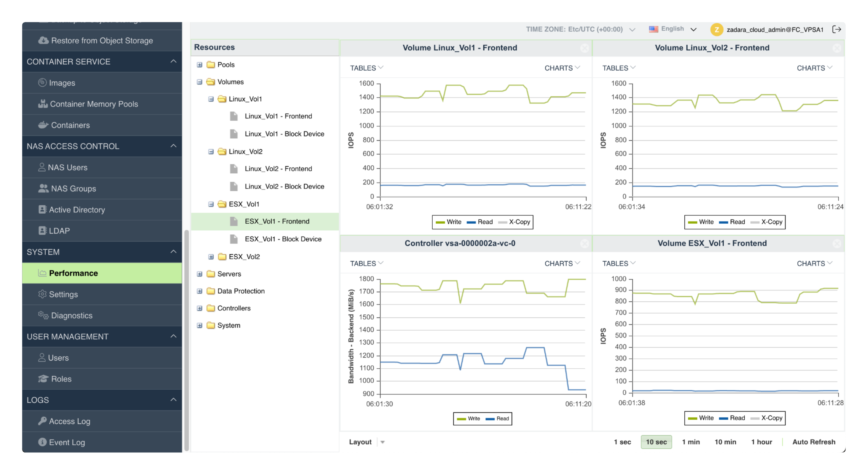Expand the Pools folder in Resources
The width and height of the screenshot is (868, 475).
(x=200, y=64)
